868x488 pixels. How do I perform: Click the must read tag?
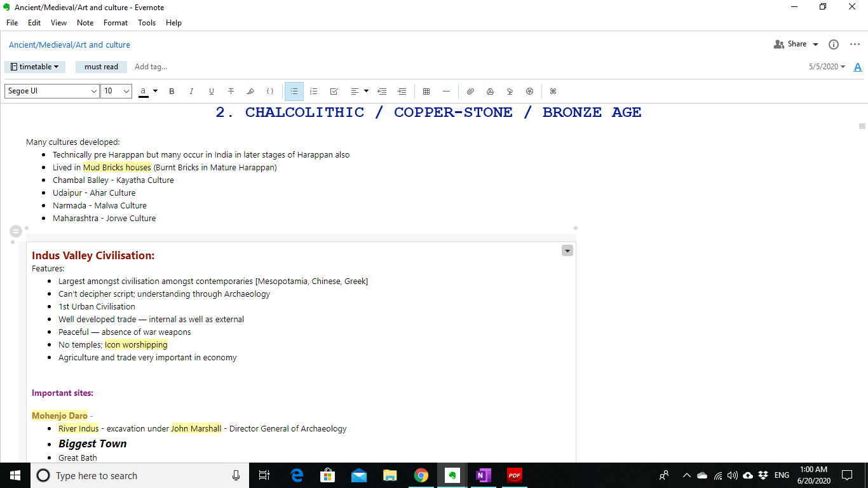point(101,67)
